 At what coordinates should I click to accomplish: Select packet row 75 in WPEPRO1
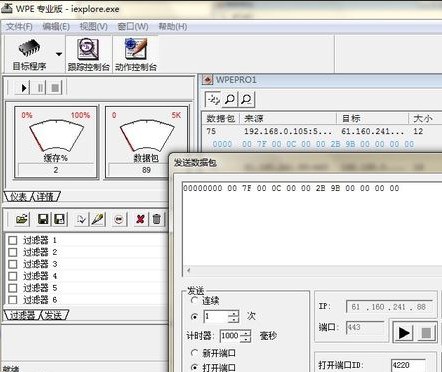point(322,131)
